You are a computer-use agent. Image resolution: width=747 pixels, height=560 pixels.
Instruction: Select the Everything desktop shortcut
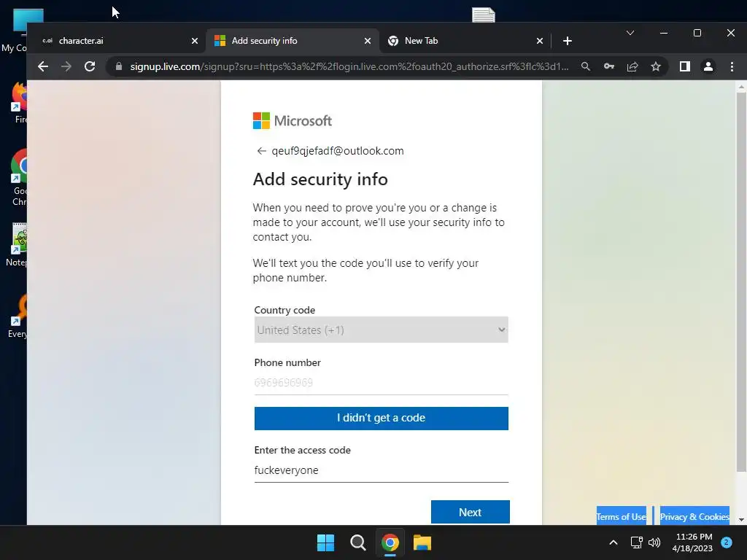pos(19,316)
